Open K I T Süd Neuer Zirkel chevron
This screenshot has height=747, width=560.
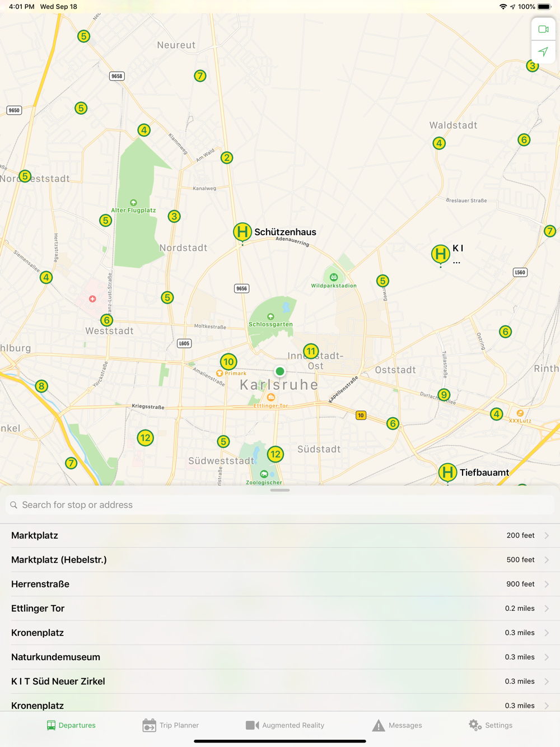tap(547, 681)
